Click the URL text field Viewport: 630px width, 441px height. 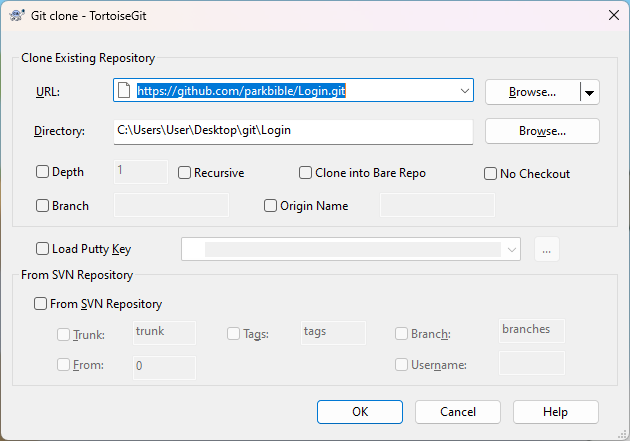295,91
